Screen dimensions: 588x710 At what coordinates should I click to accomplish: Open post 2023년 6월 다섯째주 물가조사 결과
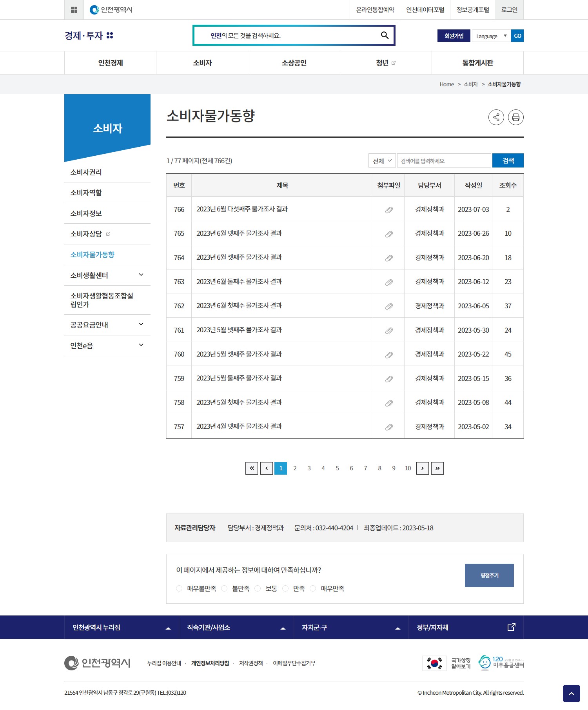click(x=242, y=209)
